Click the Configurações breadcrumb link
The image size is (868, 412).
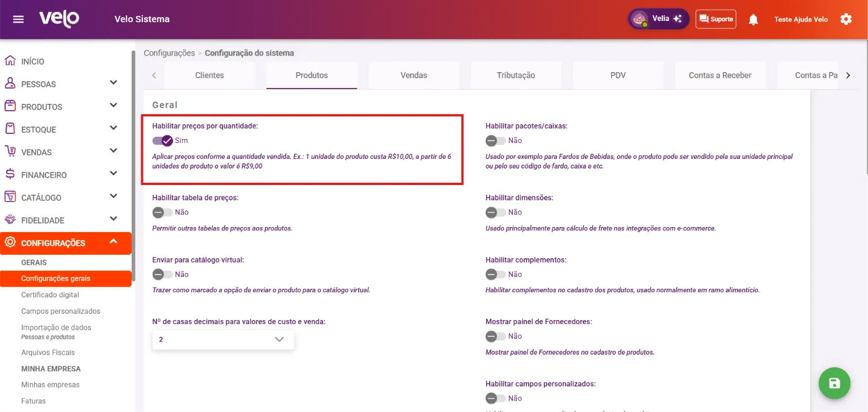tap(169, 53)
